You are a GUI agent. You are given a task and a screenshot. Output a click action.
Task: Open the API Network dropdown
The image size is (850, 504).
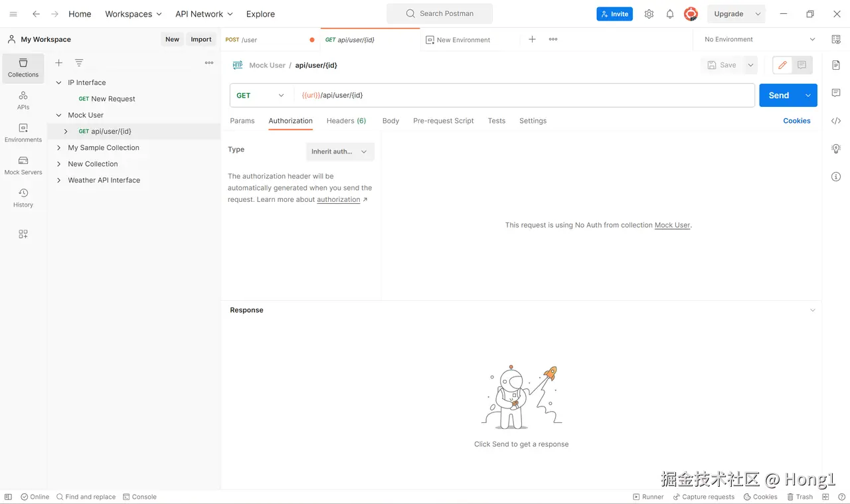click(204, 14)
